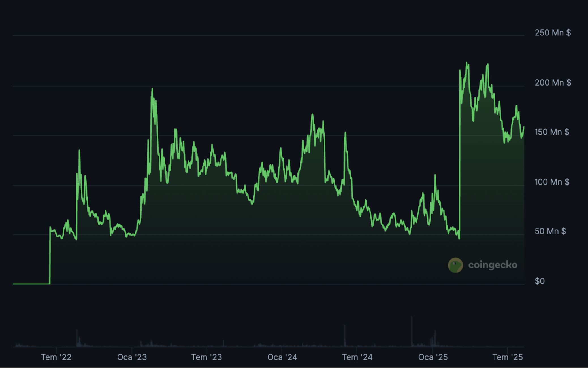Select the Tem '24 date label

357,357
